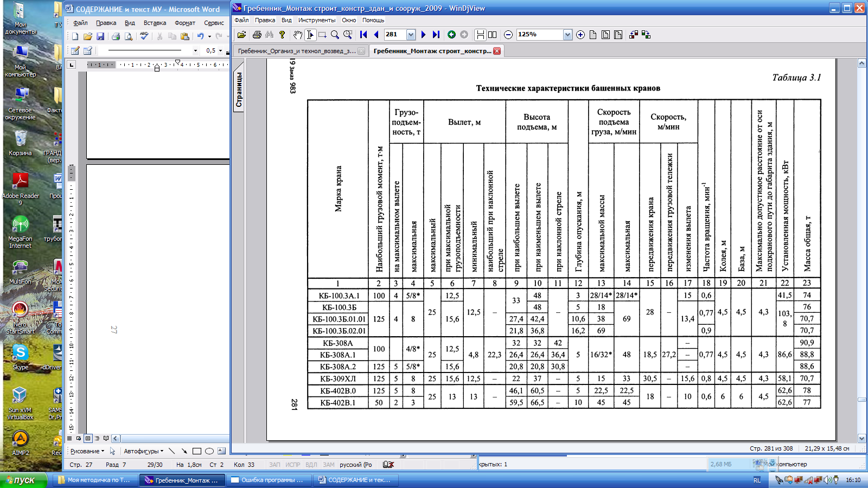Open Ошибка програмны taskbar button
The image size is (868, 488).
(269, 480)
